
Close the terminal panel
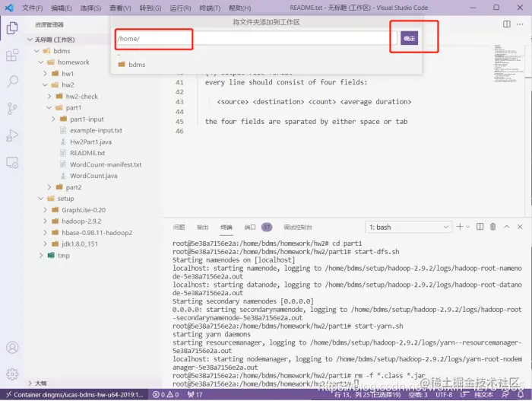pyautogui.click(x=520, y=227)
